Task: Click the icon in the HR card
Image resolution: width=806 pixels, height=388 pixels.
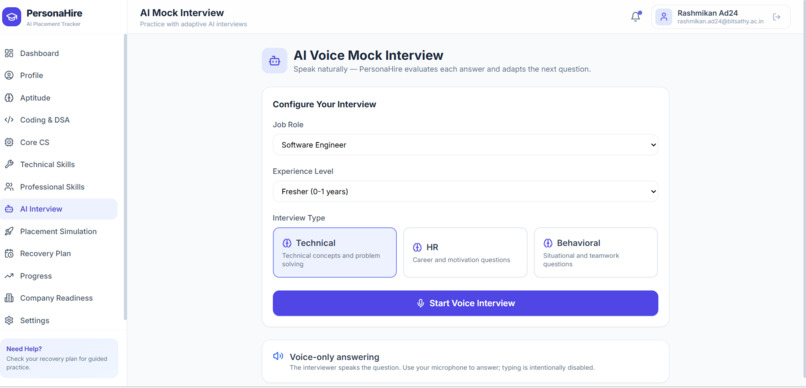Action: [417, 247]
